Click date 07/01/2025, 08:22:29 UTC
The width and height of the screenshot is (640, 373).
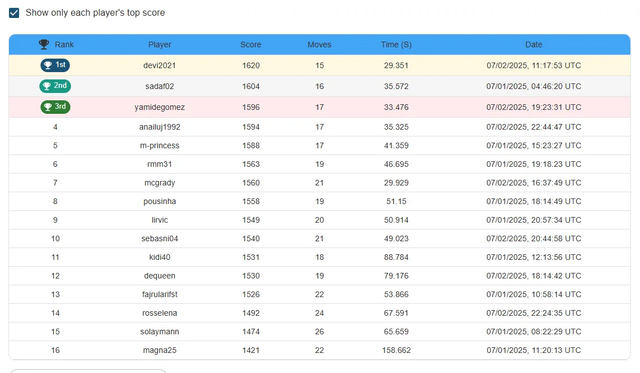533,331
